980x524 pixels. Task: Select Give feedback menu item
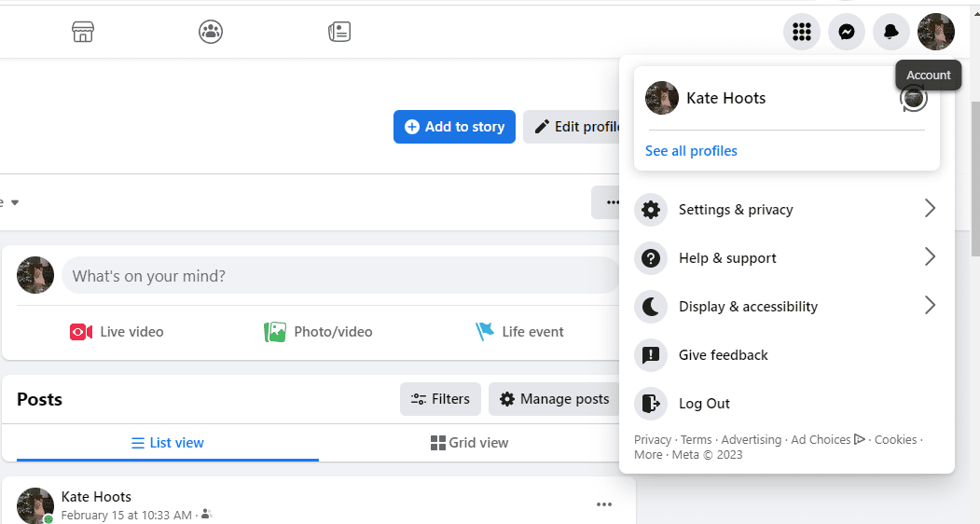786,355
